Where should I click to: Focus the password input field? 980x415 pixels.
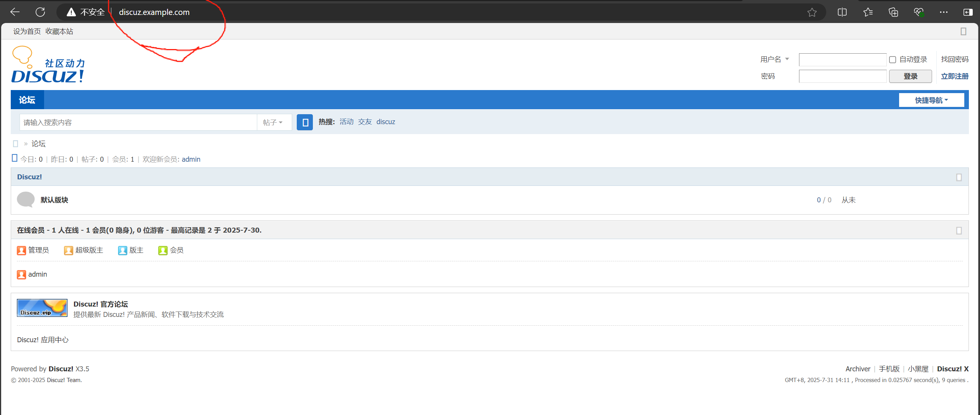pyautogui.click(x=842, y=76)
